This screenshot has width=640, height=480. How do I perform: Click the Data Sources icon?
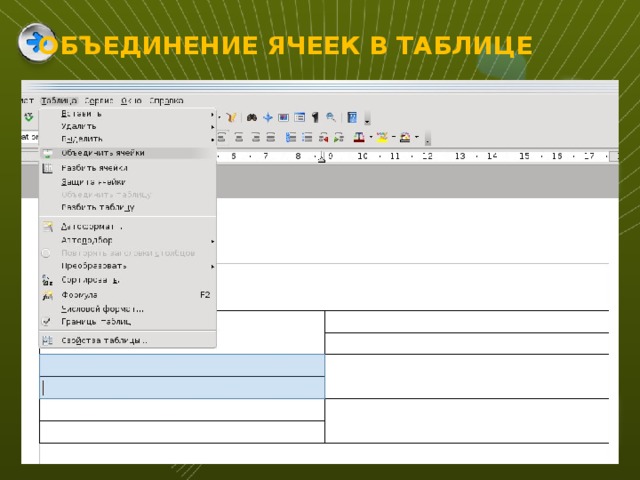pyautogui.click(x=300, y=118)
